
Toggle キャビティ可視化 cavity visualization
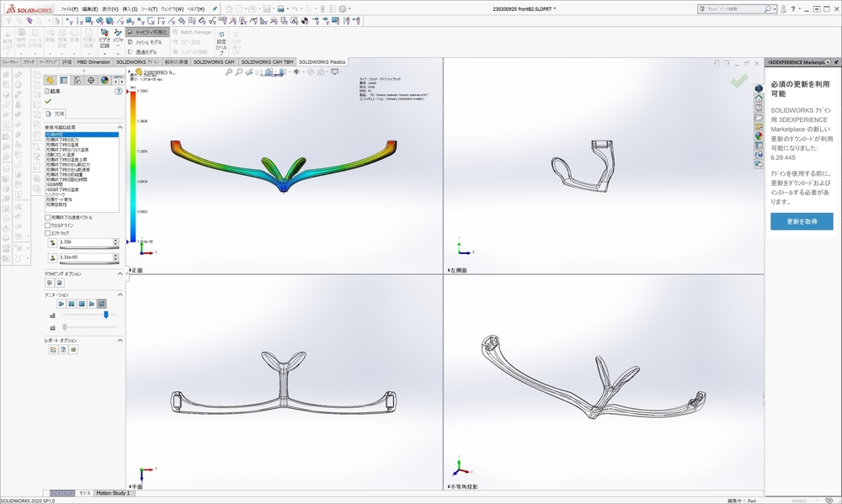[x=147, y=32]
